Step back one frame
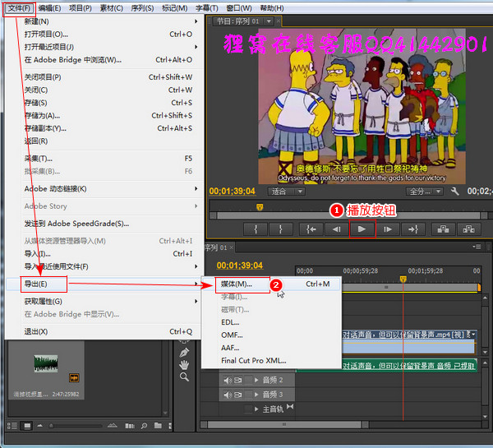Viewport: 493px width, 448px height. (x=336, y=229)
